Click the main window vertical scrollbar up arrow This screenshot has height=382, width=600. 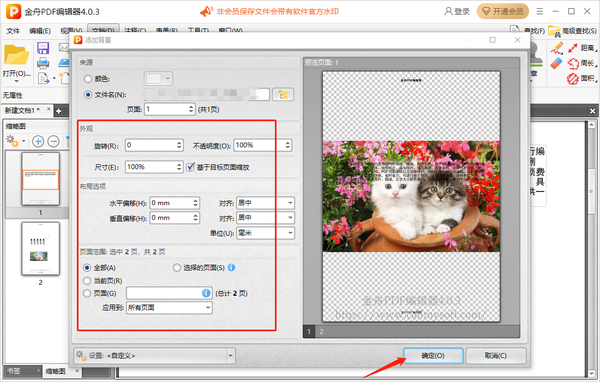(x=592, y=125)
